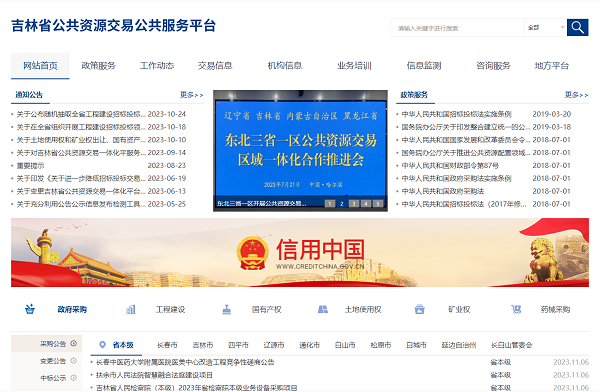The height and width of the screenshot is (392, 600).
Task: Open the notice dated 2023-09-14
Action: pos(81,153)
